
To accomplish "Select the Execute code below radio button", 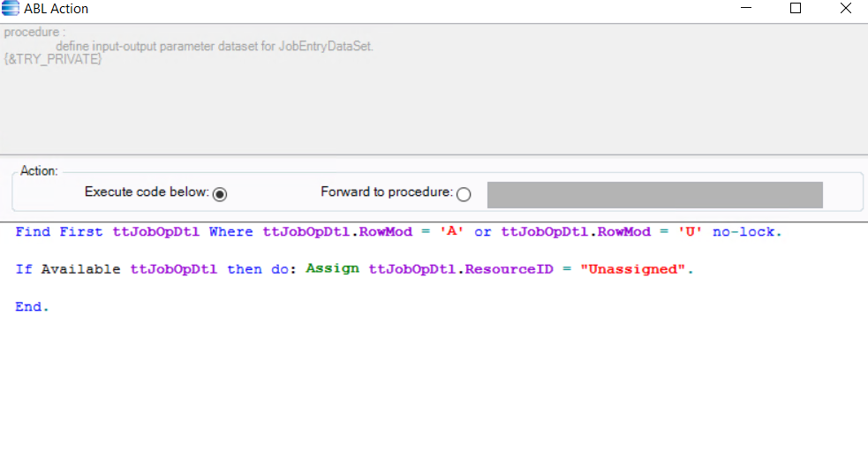I will coord(220,194).
